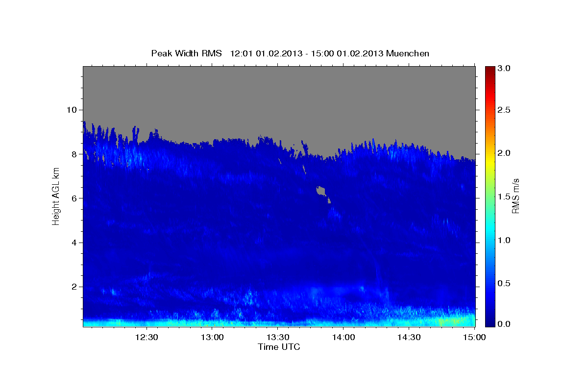Click the colorbar value 0.0
Viewport: 588px width, 392px height.
click(x=504, y=324)
